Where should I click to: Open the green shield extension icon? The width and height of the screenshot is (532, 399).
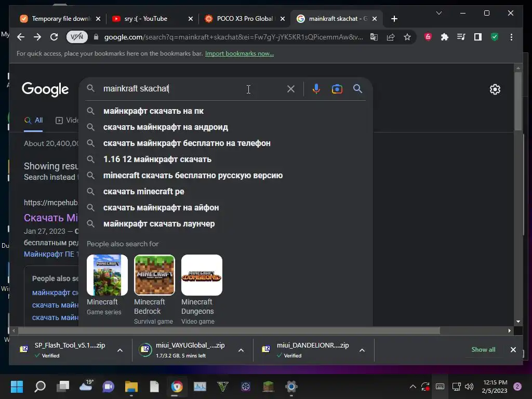[x=495, y=37]
